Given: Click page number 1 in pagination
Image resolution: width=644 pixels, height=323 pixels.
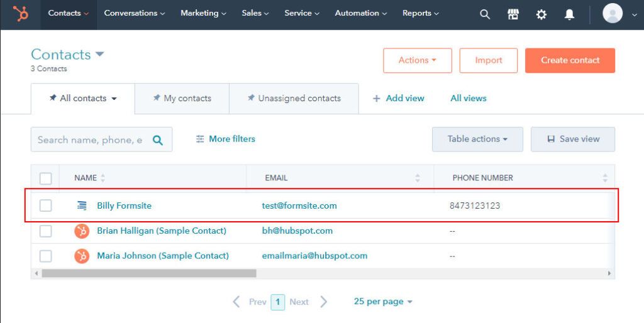Looking at the screenshot, I should (x=278, y=302).
